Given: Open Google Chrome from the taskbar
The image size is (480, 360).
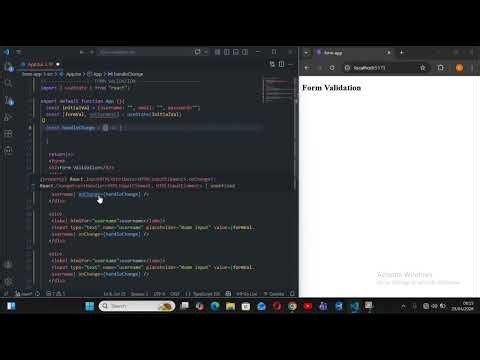Looking at the screenshot, I should tap(292, 306).
